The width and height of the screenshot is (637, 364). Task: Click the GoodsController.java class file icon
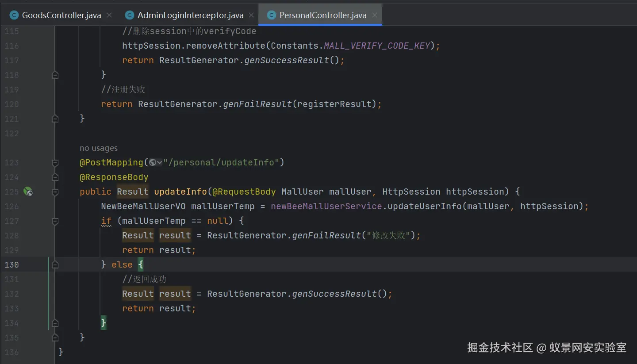(x=14, y=15)
